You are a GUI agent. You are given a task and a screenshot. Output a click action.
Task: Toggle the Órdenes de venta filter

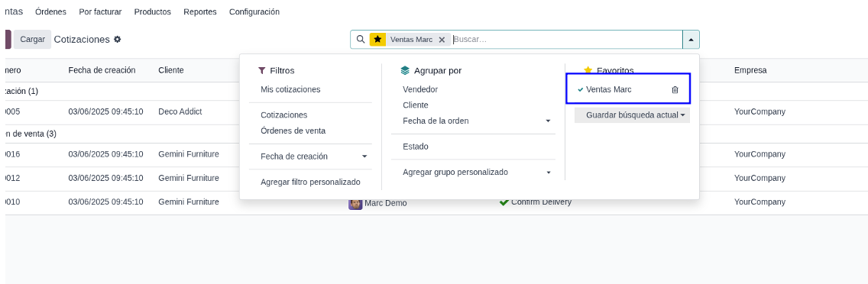[x=293, y=131]
